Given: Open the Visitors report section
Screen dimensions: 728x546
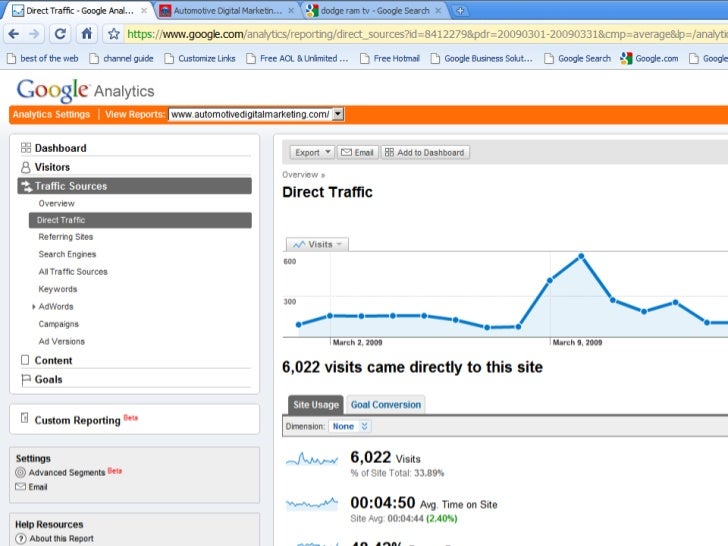Looking at the screenshot, I should [52, 167].
